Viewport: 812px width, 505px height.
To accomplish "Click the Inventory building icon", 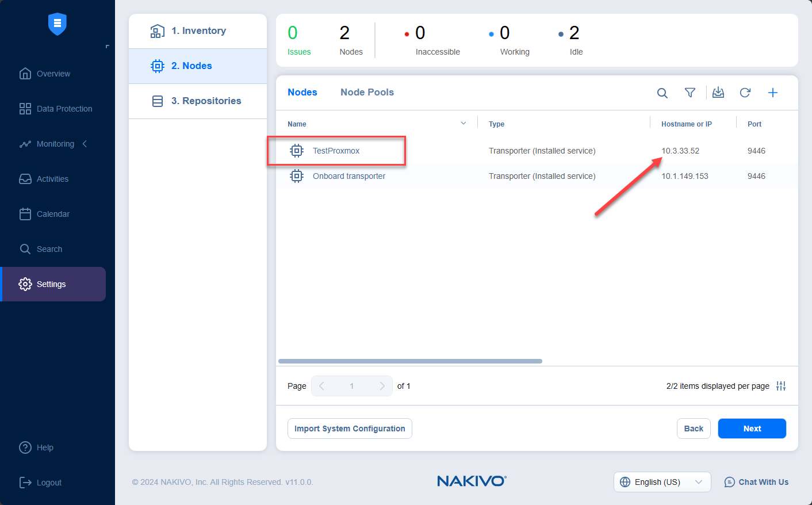I will (157, 31).
